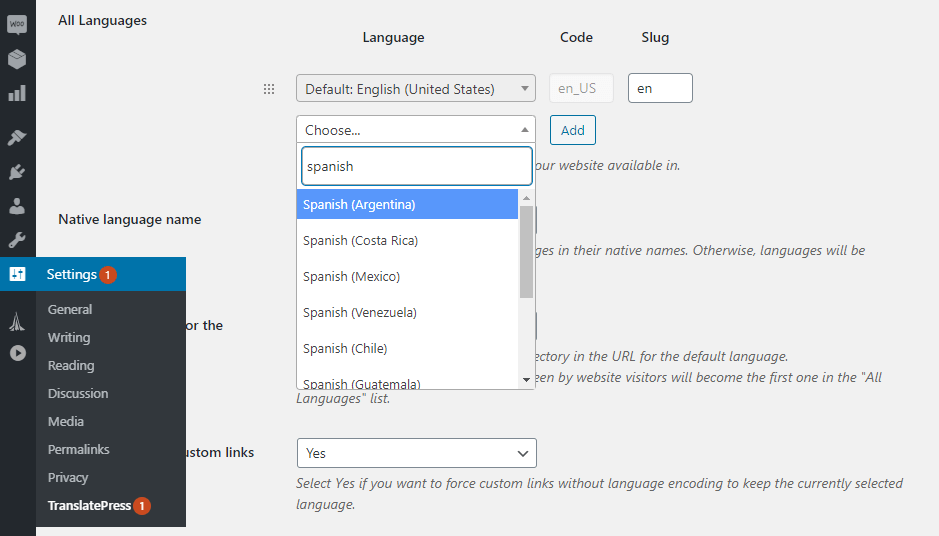The height and width of the screenshot is (536, 939).
Task: Open the Yes dropdown for custom links
Action: [417, 453]
